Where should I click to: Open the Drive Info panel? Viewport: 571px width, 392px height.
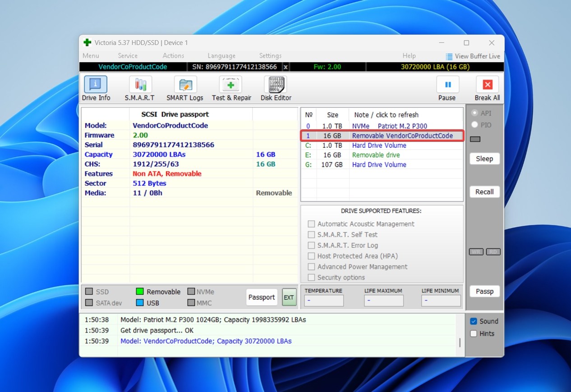point(96,85)
